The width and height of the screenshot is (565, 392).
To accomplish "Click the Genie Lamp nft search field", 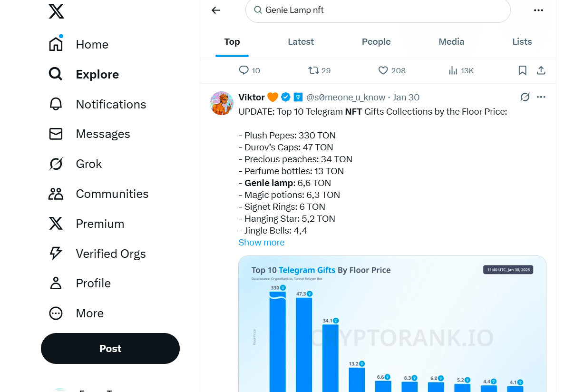I will (x=378, y=10).
